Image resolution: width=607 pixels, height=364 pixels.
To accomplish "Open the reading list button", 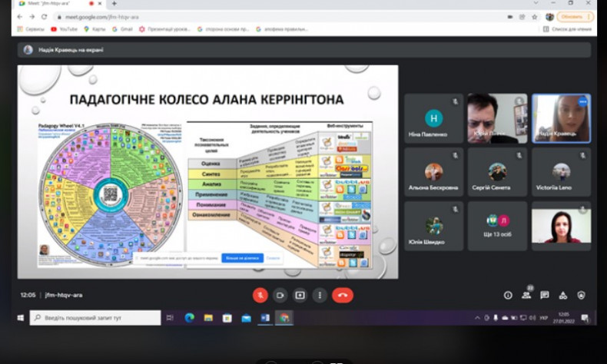I will coord(568,29).
